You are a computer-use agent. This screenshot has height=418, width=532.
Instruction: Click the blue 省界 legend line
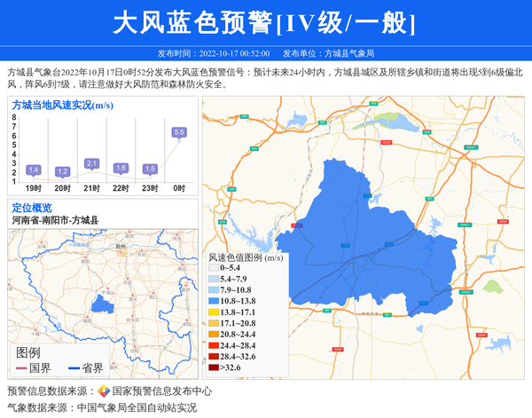pyautogui.click(x=74, y=368)
